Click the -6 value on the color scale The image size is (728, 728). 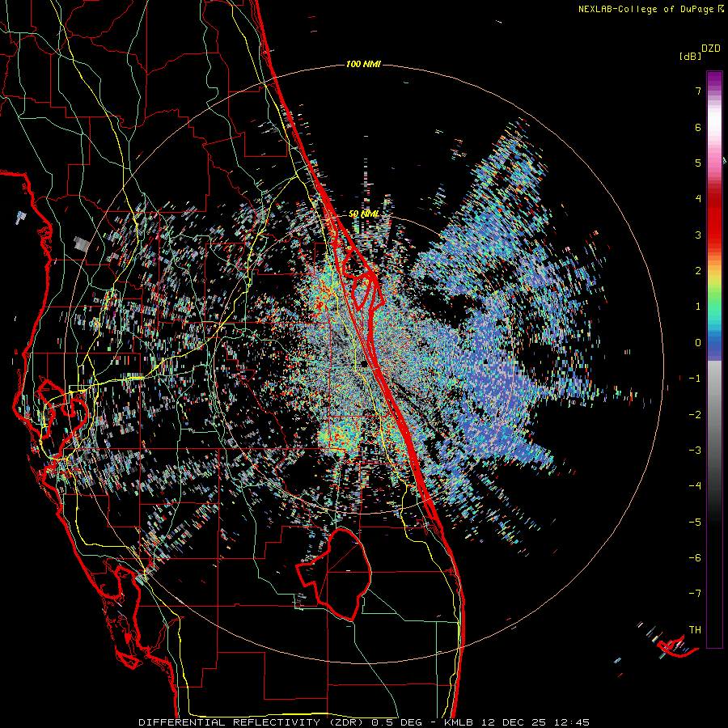pos(695,558)
